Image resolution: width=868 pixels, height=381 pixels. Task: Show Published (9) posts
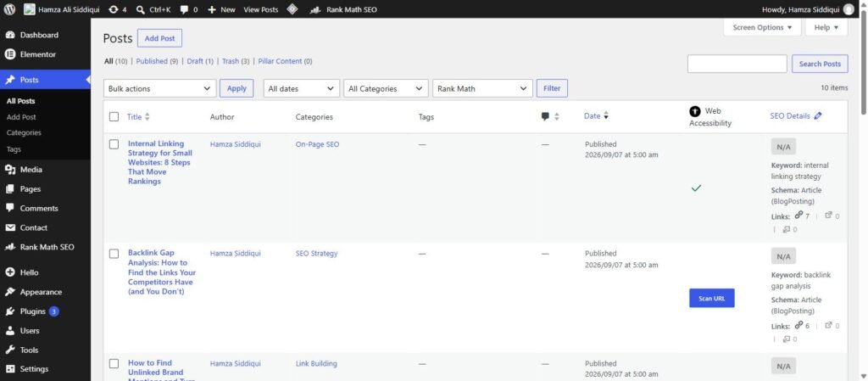pos(157,61)
